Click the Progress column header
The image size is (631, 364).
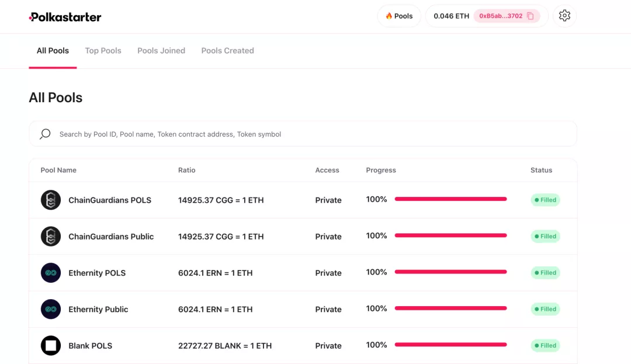(x=381, y=170)
